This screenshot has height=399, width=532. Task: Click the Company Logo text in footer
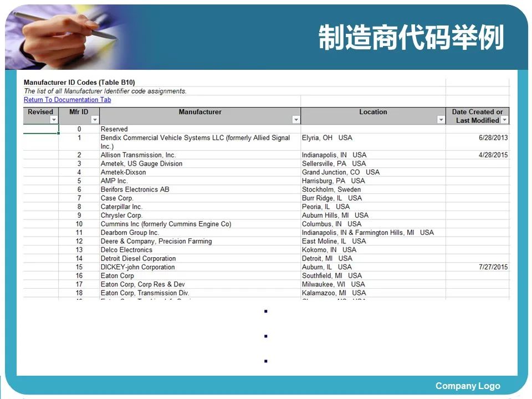(x=468, y=386)
